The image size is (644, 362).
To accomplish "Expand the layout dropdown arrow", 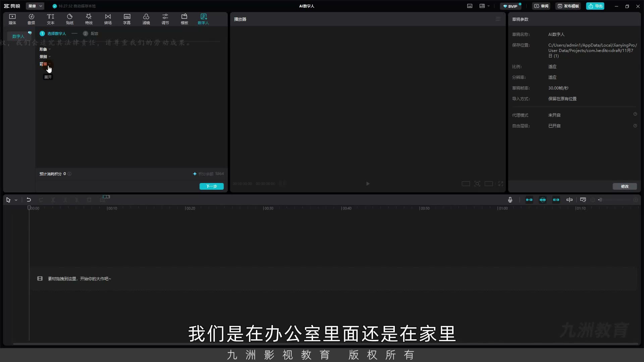I will [x=489, y=6].
